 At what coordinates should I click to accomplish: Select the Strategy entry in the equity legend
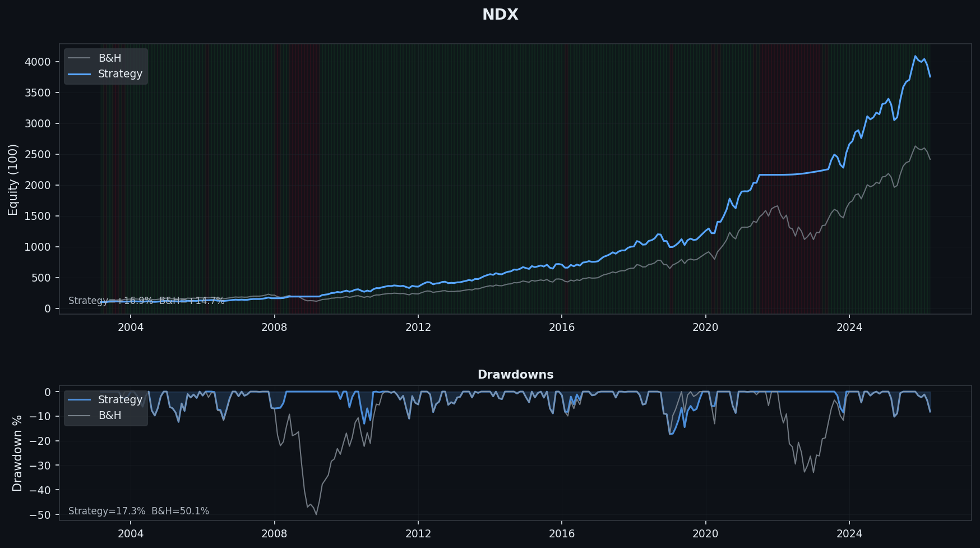[120, 74]
